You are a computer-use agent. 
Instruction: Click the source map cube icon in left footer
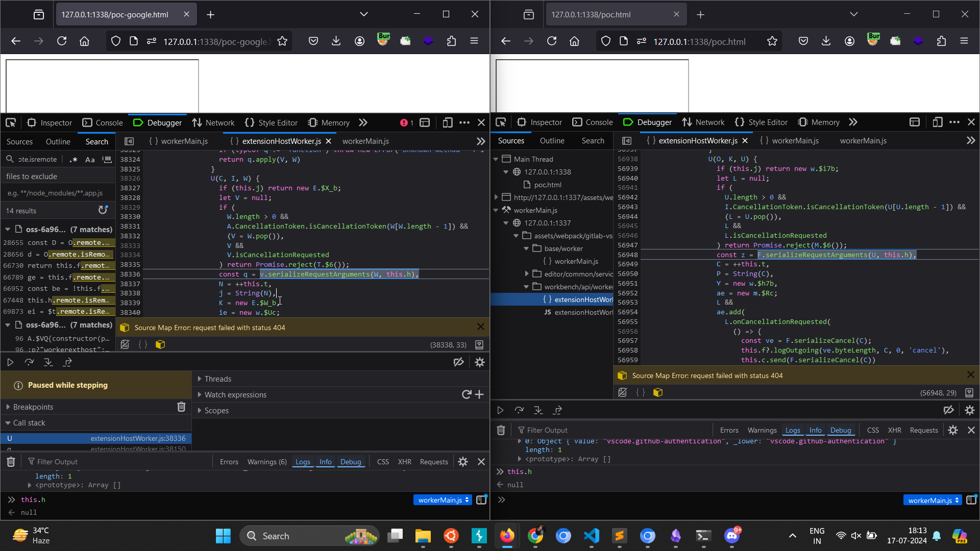coord(160,344)
